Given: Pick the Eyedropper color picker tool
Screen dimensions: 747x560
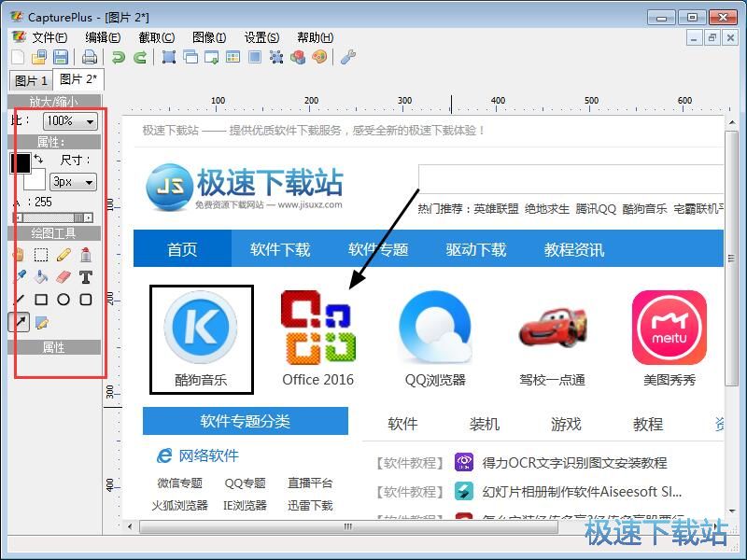Looking at the screenshot, I should tap(19, 277).
